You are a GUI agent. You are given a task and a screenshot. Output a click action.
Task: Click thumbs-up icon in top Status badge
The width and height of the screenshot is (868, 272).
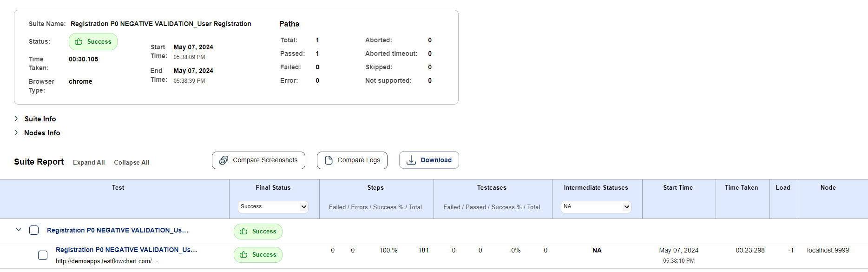[79, 42]
